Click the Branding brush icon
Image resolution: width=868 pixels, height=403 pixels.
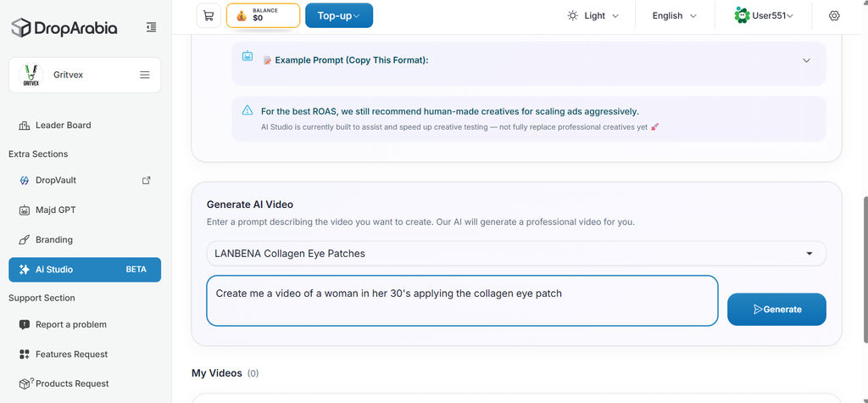pos(25,240)
